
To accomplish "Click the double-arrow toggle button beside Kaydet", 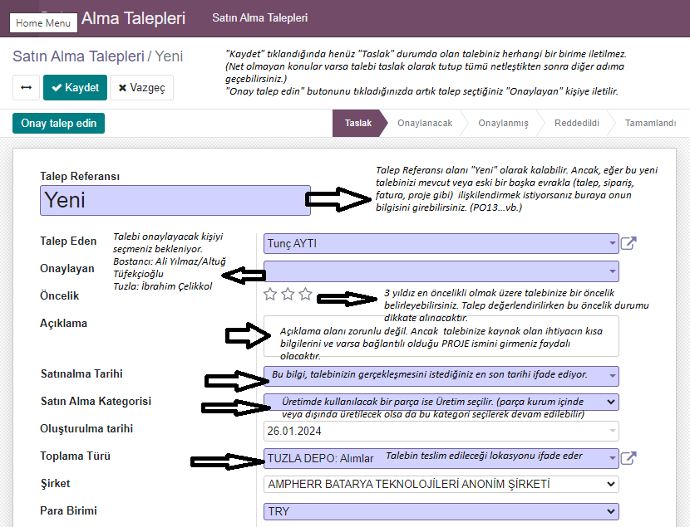I will pos(26,88).
